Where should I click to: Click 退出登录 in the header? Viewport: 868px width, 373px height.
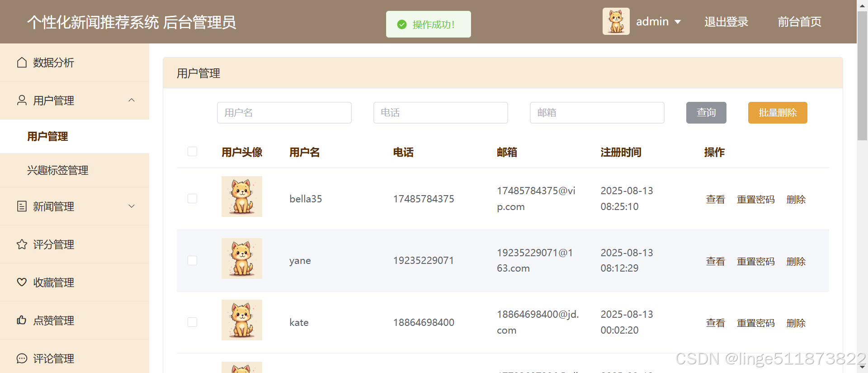coord(726,22)
